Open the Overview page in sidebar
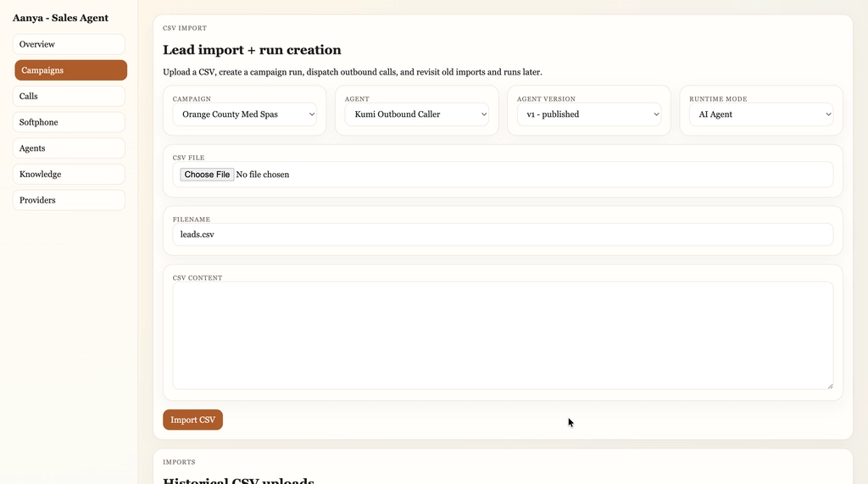 click(x=69, y=44)
